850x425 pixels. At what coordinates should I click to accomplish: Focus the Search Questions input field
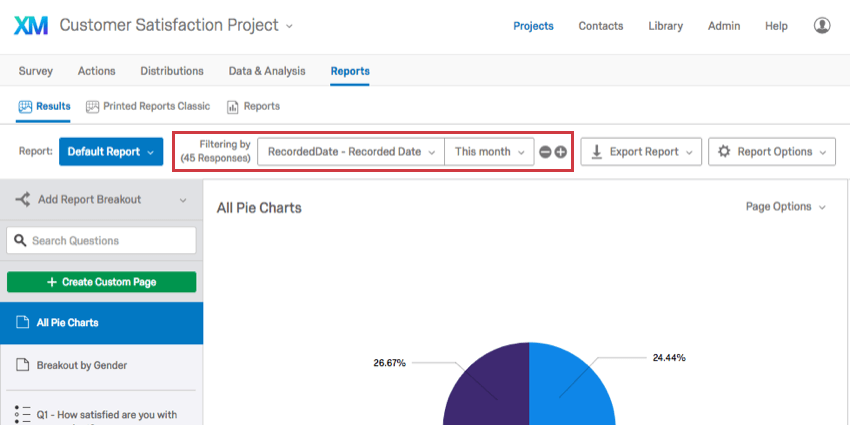[x=101, y=241]
